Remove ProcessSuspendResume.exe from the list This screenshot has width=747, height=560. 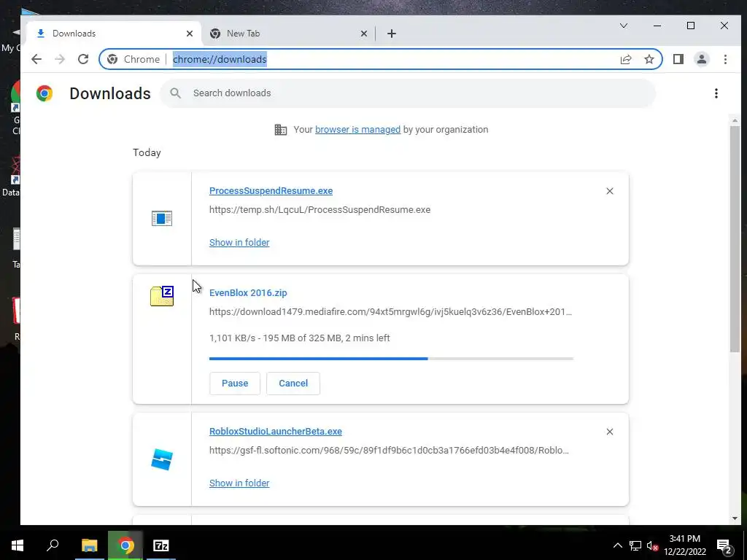(610, 191)
